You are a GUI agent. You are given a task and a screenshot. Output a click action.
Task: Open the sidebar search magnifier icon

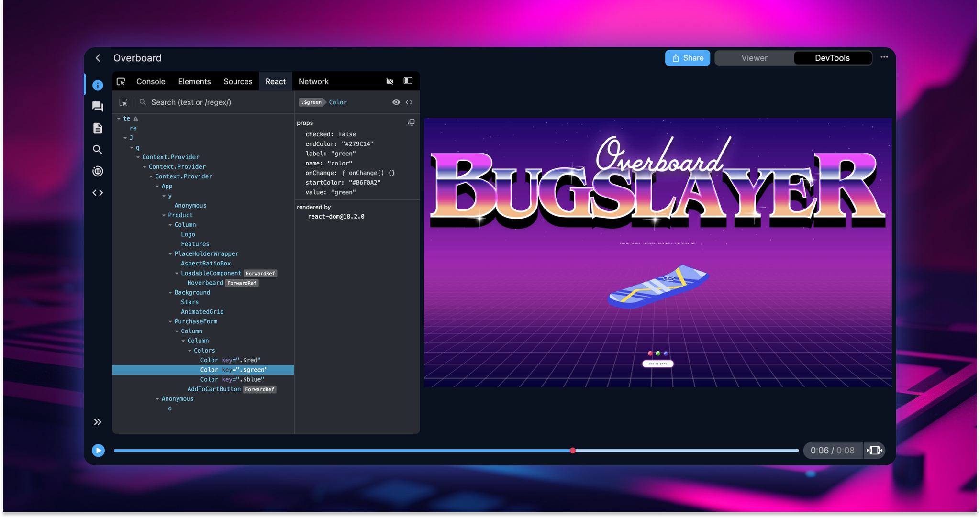[98, 150]
